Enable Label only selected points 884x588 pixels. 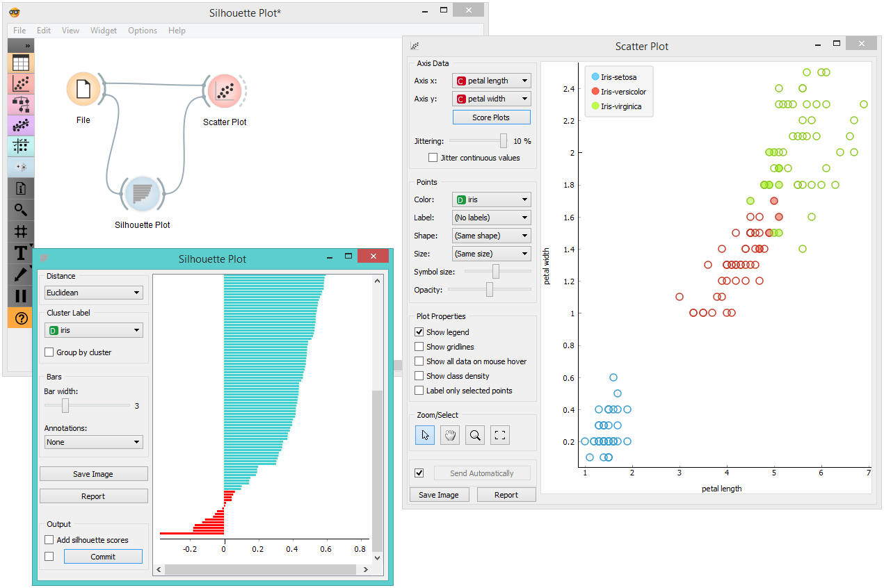(x=419, y=391)
